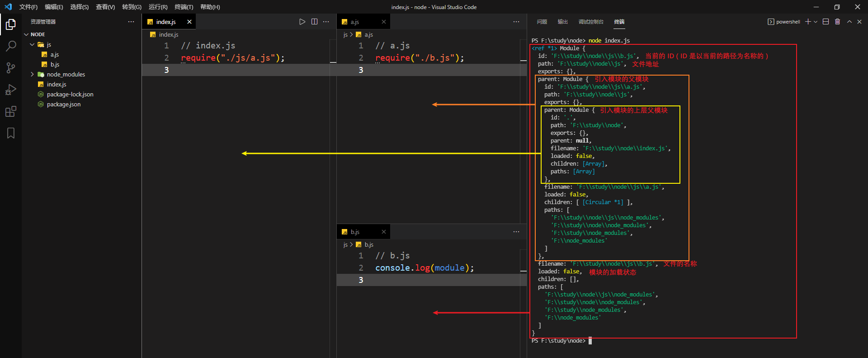Click the b.js breadcrumb file name
The image size is (868, 358).
(369, 244)
